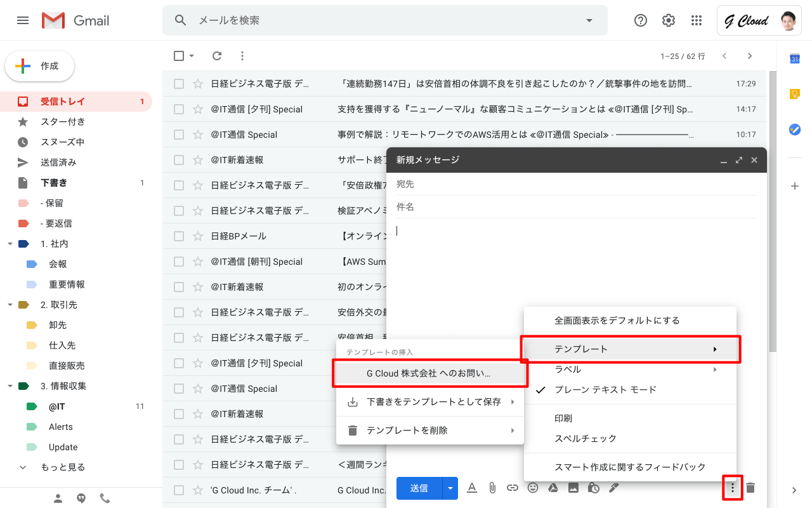This screenshot has height=508, width=812.
Task: Collapse the 1. 社内 label group
Action: click(x=10, y=244)
